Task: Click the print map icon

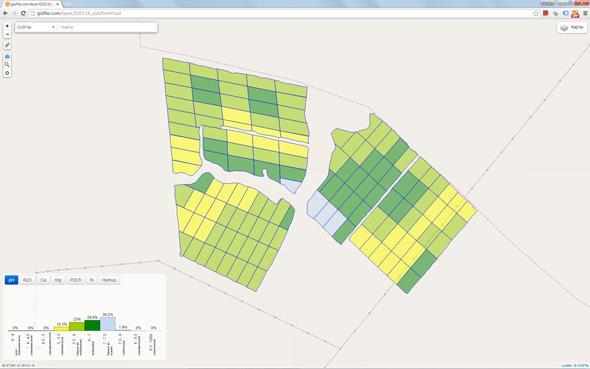Action: pyautogui.click(x=7, y=56)
